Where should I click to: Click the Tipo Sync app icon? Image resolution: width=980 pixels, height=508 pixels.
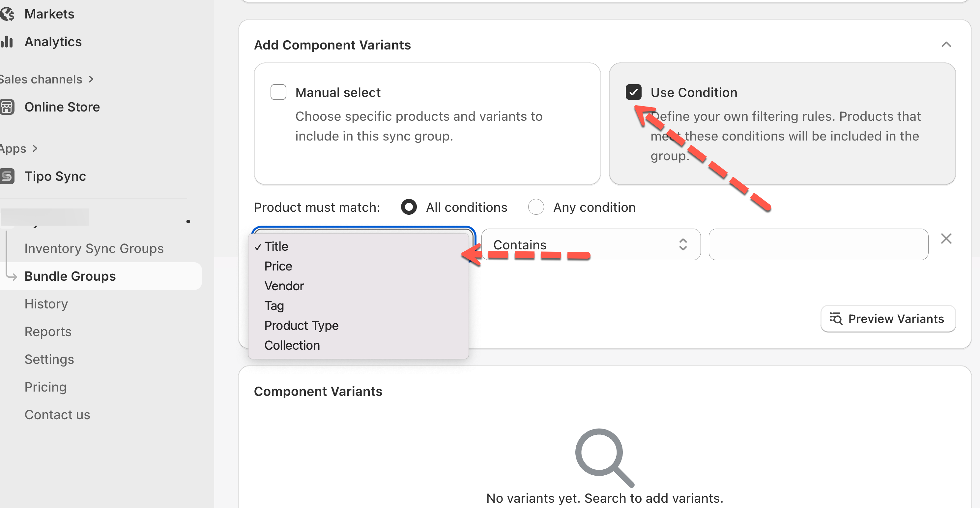[x=7, y=176]
